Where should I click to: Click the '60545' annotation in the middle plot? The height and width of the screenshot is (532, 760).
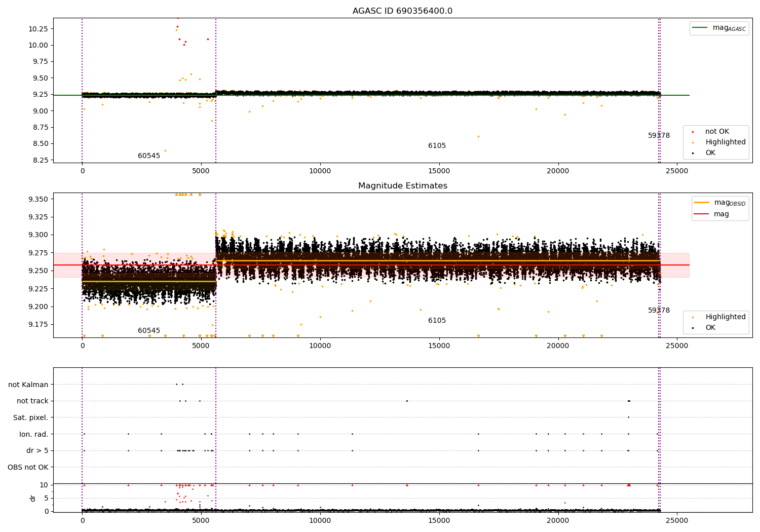[149, 331]
